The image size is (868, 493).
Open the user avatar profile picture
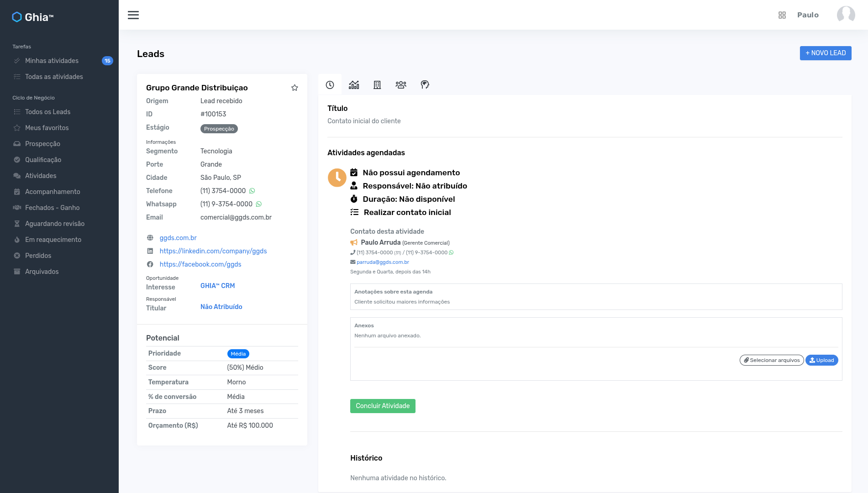(x=846, y=15)
